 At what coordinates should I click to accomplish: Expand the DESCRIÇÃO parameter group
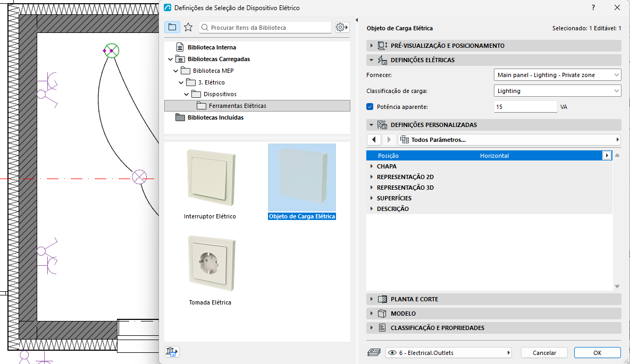[371, 209]
